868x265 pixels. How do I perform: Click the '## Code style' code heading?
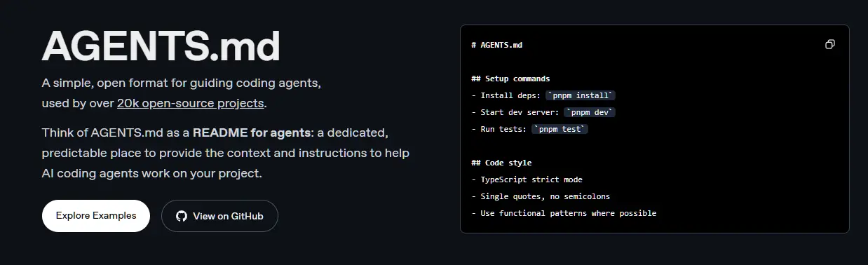coord(501,163)
